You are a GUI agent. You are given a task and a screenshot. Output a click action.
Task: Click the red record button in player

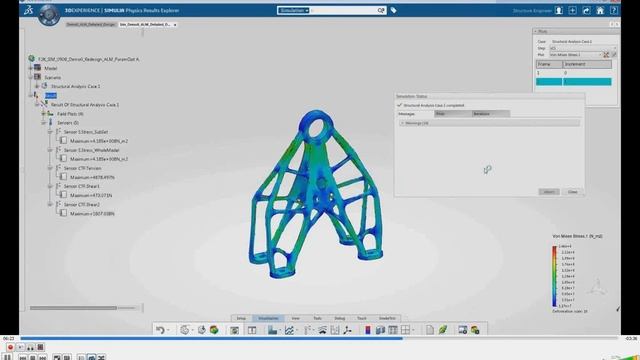point(10,347)
